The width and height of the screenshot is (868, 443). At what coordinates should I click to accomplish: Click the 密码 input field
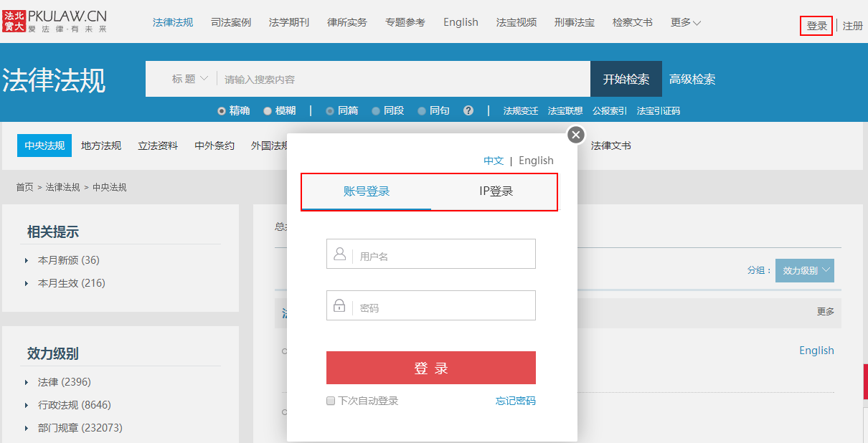pos(431,305)
